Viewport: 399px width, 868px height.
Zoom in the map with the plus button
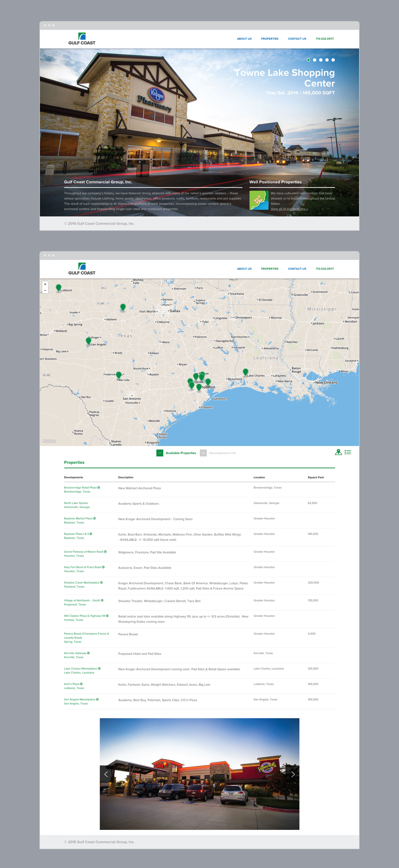click(45, 284)
